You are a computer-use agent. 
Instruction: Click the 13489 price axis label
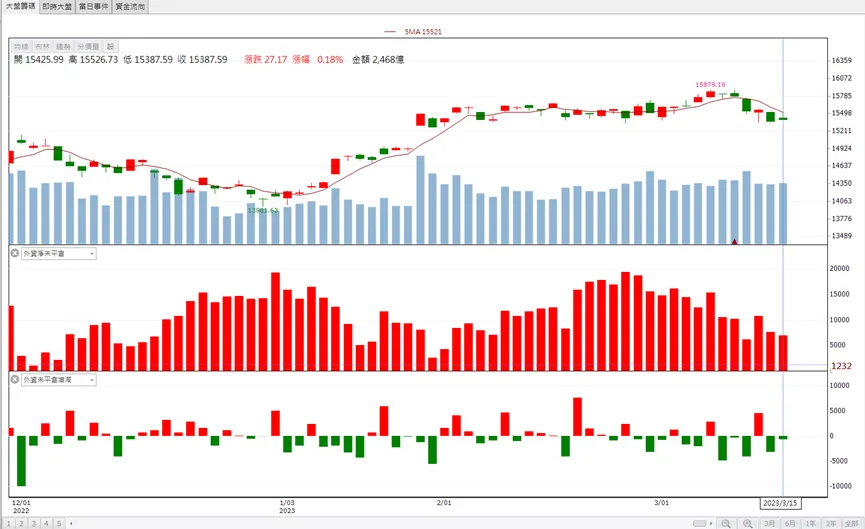[841, 236]
